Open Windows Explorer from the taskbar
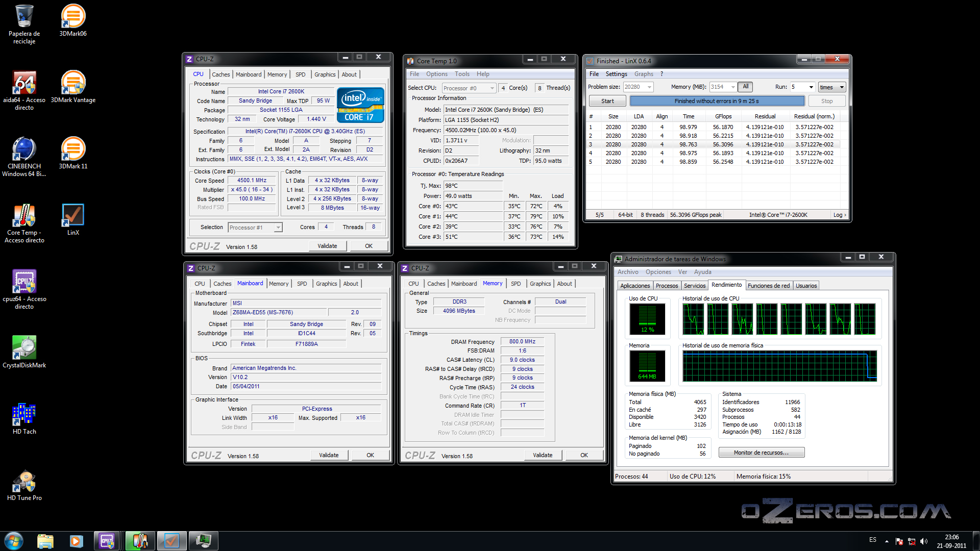 click(x=45, y=541)
